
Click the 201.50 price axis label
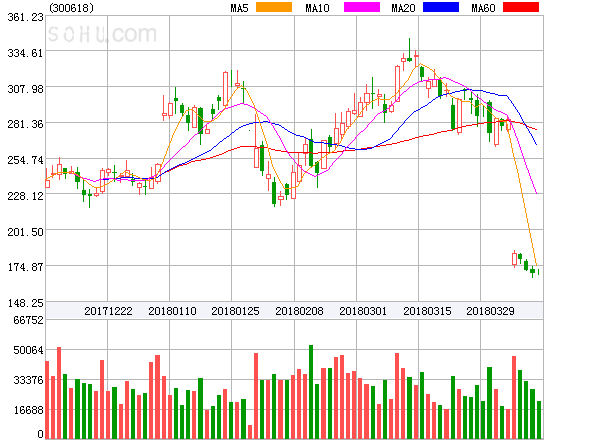pos(25,232)
